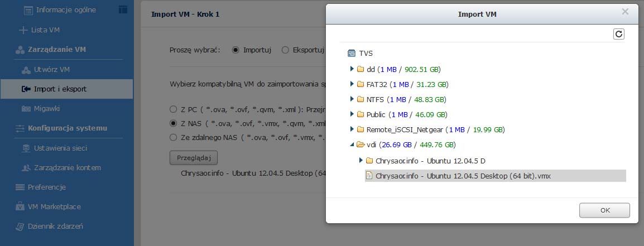Close the Import VM dialog

point(625,12)
